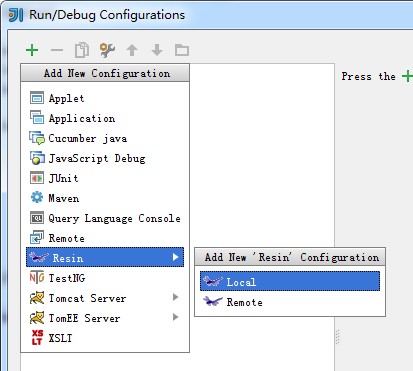Click the minus Remove Configuration icon
413x371 pixels.
(x=57, y=50)
